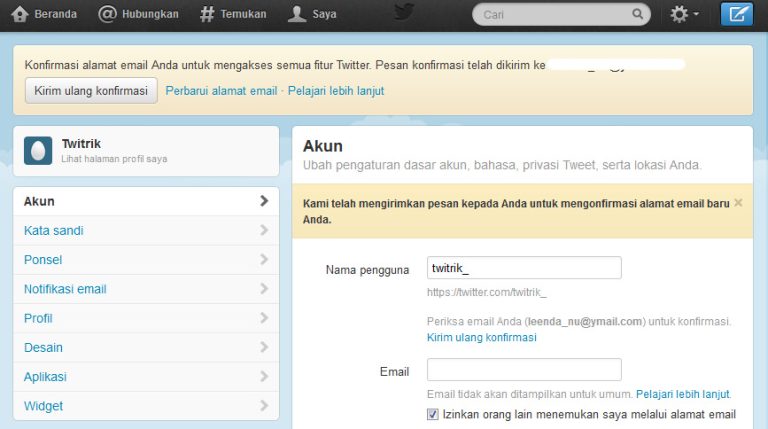Click the compose new Tweet icon
The image size is (768, 429).
point(737,14)
